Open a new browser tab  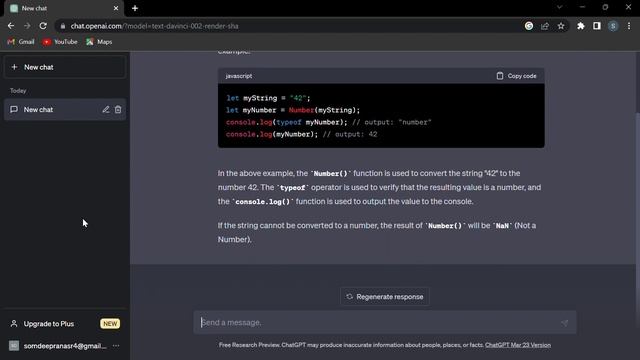coord(135,8)
